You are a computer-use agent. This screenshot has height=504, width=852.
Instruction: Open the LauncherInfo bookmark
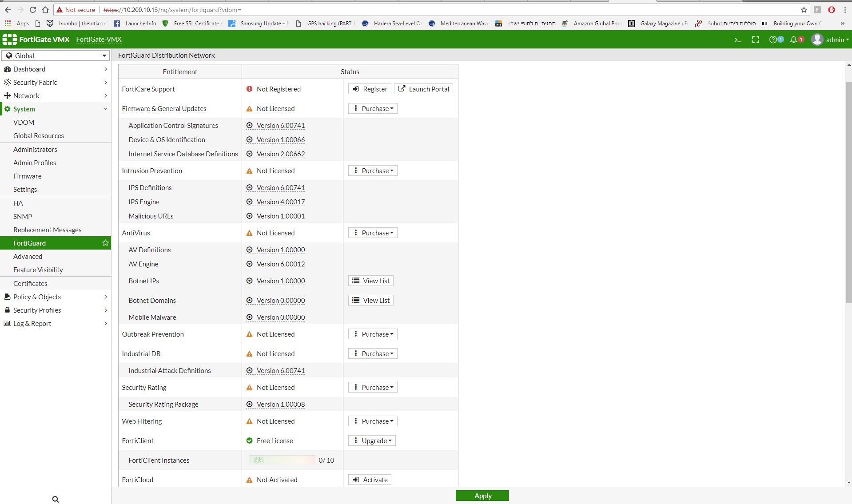click(x=135, y=24)
